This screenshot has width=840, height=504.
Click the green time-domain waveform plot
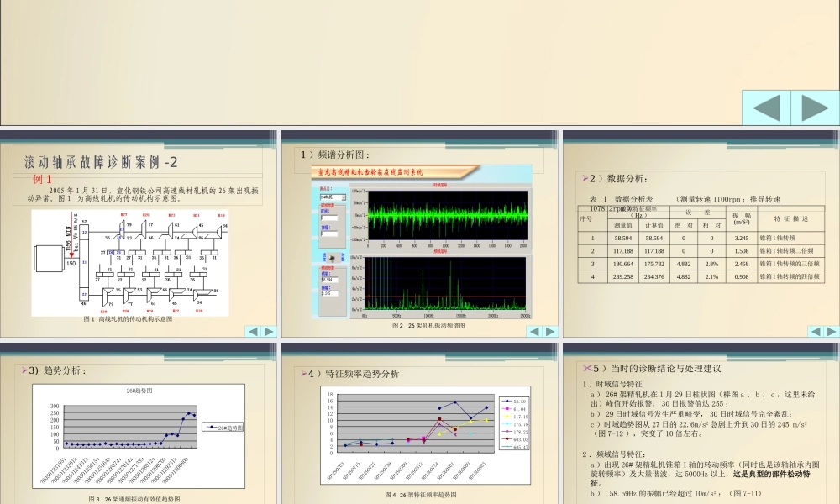point(448,215)
